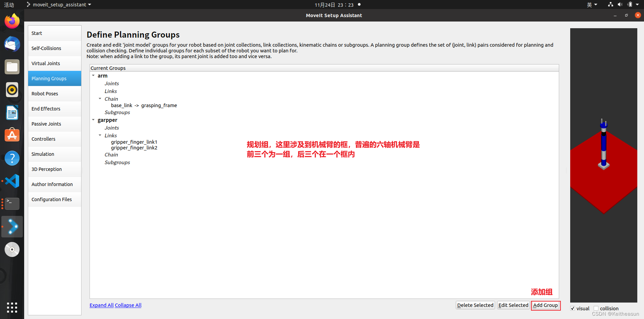Click the robot arm in 3D preview

point(604,144)
